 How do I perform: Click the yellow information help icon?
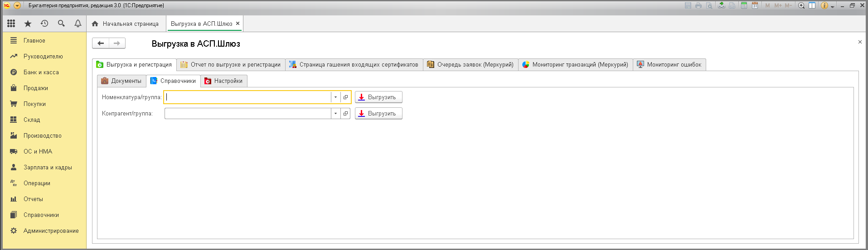point(824,5)
